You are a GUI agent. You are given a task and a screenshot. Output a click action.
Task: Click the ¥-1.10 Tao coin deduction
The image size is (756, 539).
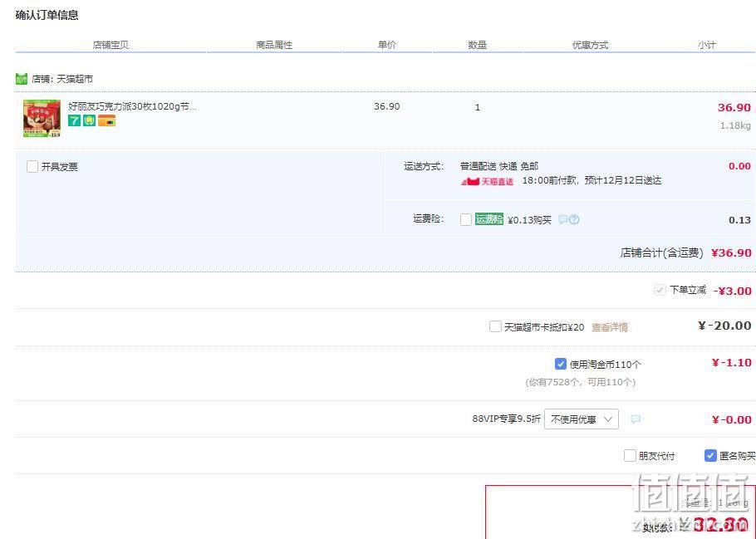click(x=731, y=363)
